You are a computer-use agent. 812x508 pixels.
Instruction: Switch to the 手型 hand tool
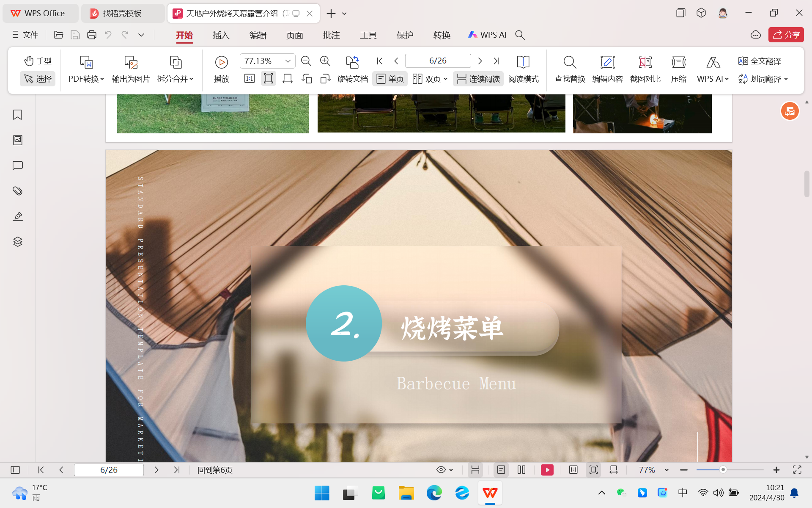(38, 61)
